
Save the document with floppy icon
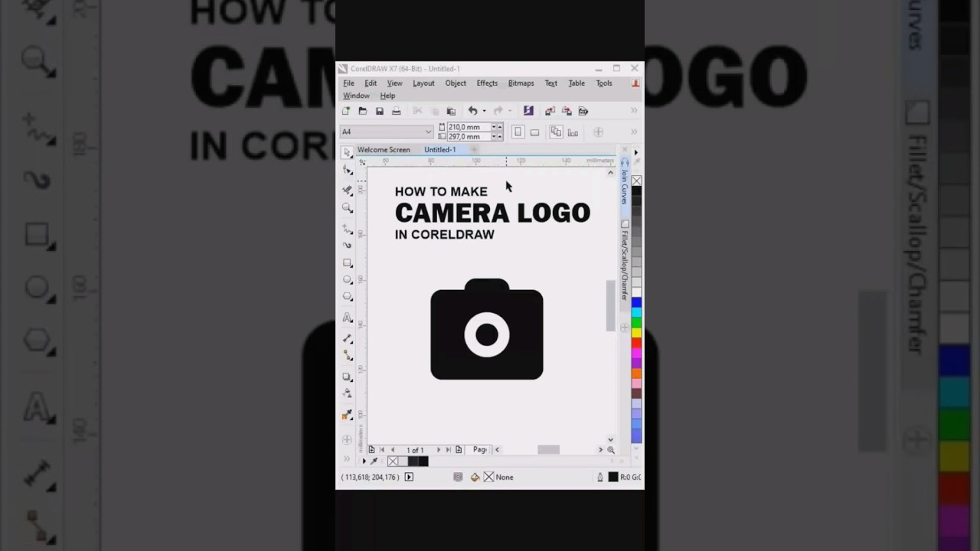(380, 111)
